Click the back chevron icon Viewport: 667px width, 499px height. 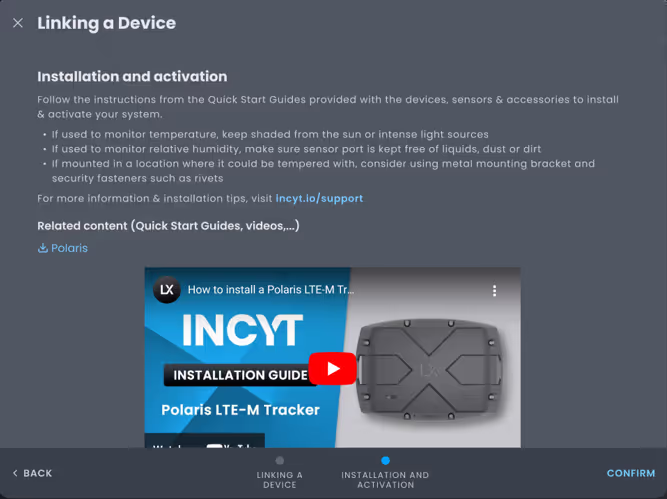pos(15,473)
